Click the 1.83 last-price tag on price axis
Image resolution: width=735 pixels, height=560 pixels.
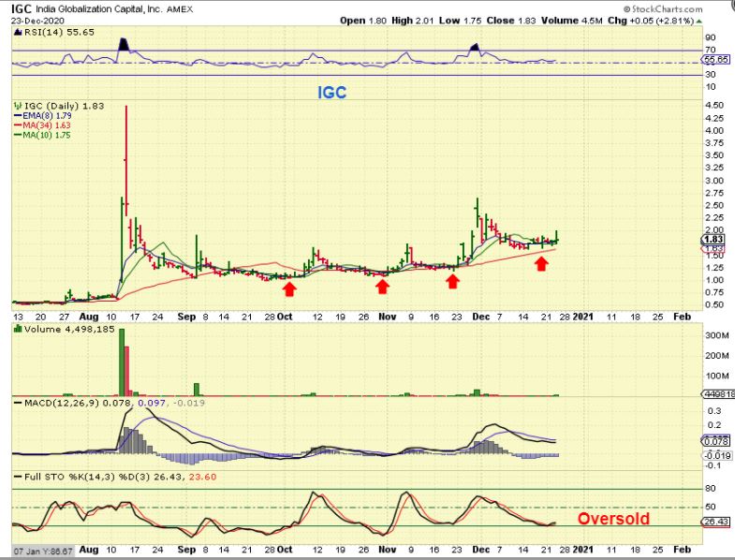point(713,240)
